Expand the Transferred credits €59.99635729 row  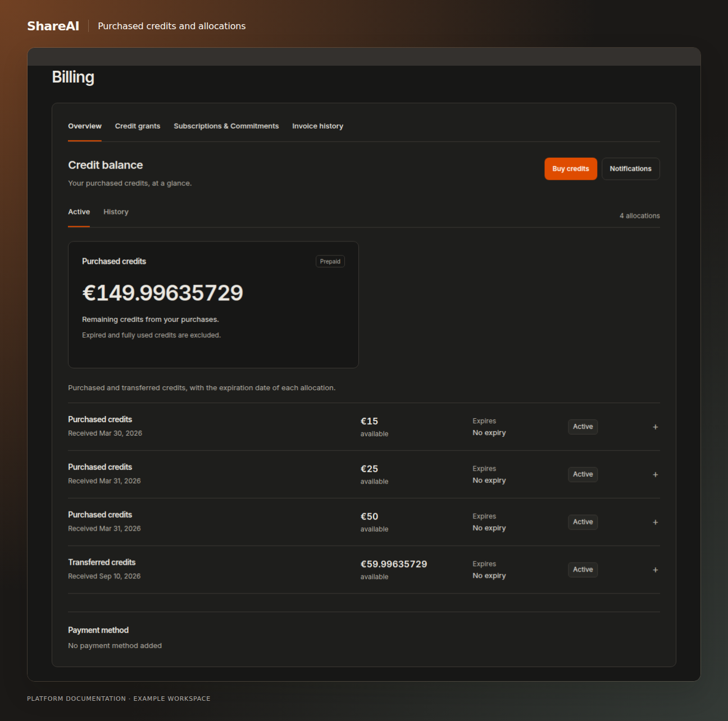[x=655, y=570]
